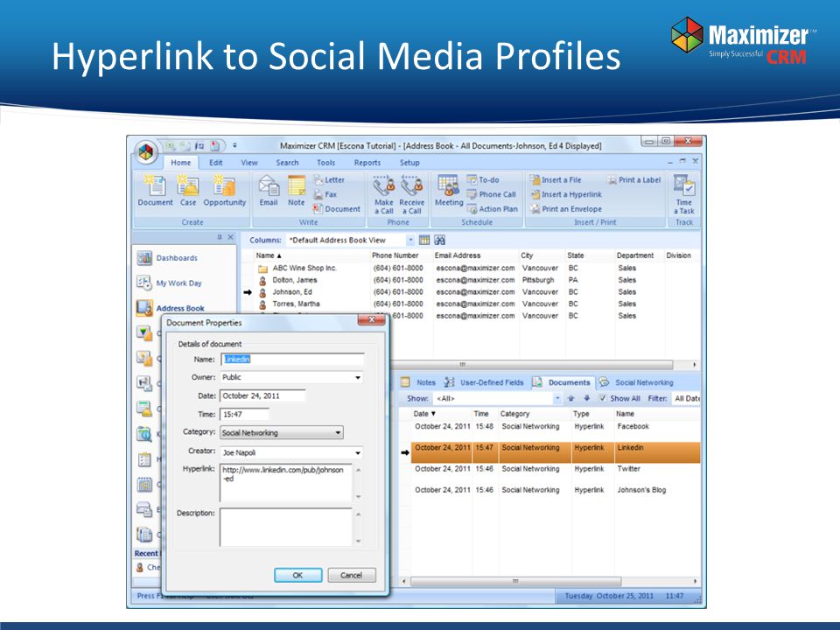The image size is (840, 630).
Task: Open the Setup ribbon tab
Action: [x=409, y=163]
